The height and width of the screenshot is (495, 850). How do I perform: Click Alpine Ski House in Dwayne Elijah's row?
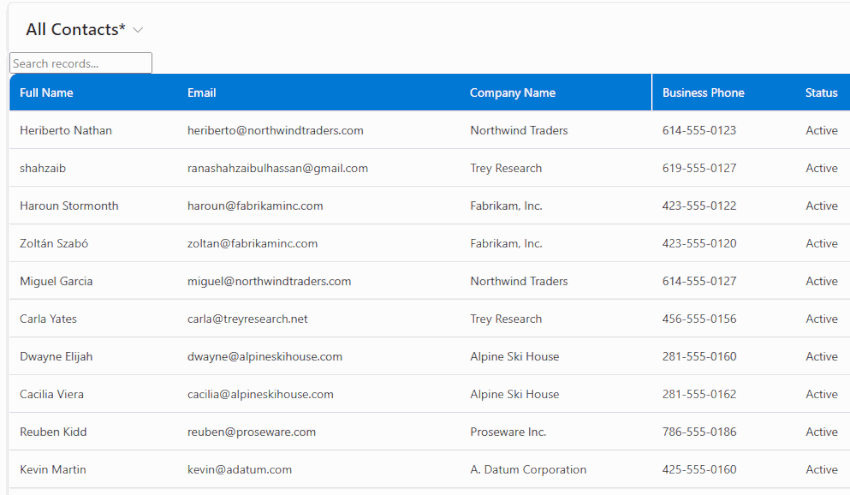click(x=514, y=357)
